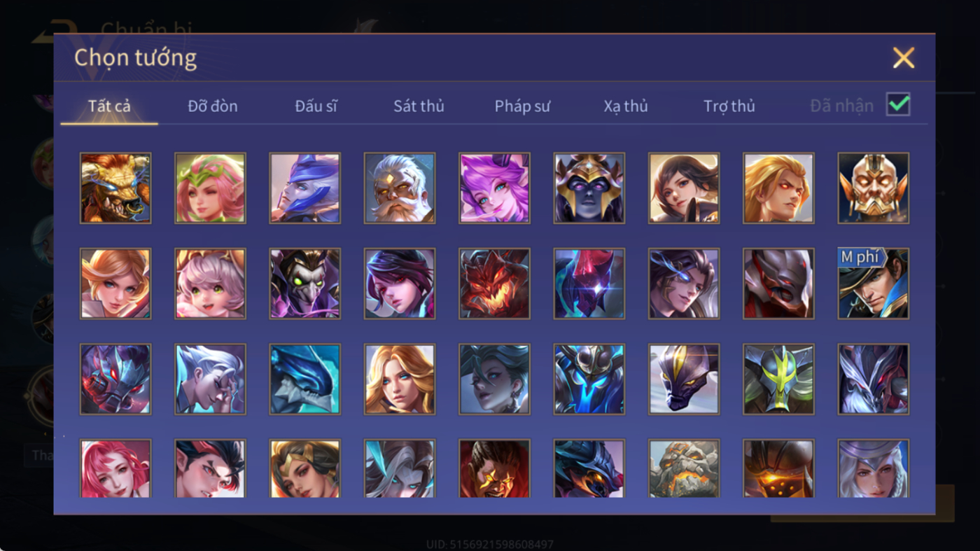This screenshot has width=980, height=551.
Task: Show the Pháp sư hero list
Action: [x=522, y=106]
